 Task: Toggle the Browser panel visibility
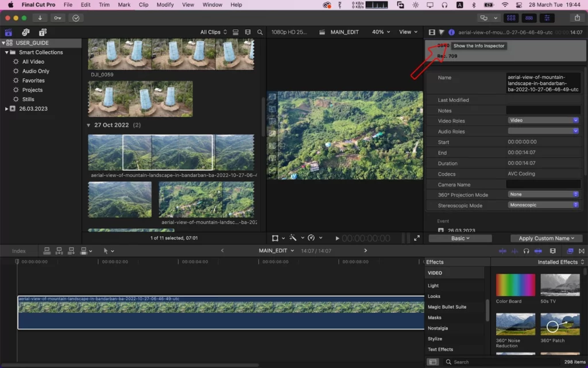(x=510, y=18)
